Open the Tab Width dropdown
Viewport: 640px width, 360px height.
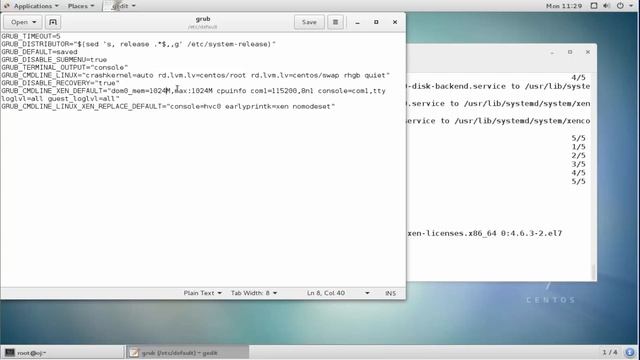(x=254, y=293)
